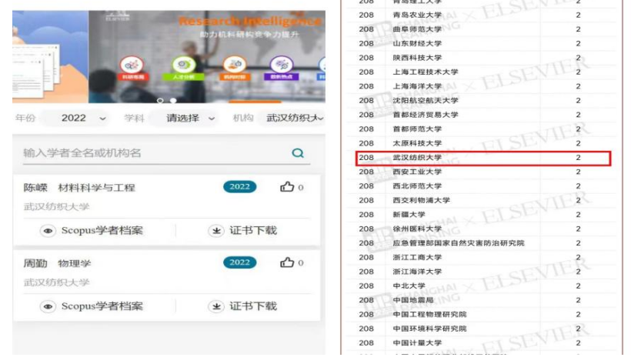Click the scholar name 陈嵘
631x364 pixels.
35,188
